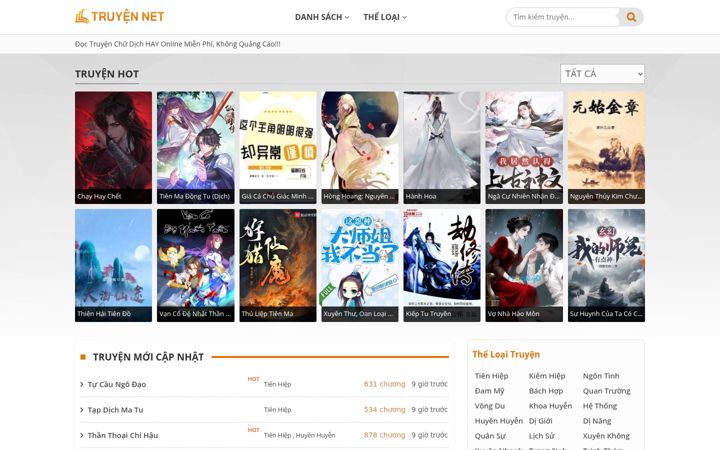Screen dimensions: 720x450
Task: Select the Xuyên Không category
Action: pos(606,436)
